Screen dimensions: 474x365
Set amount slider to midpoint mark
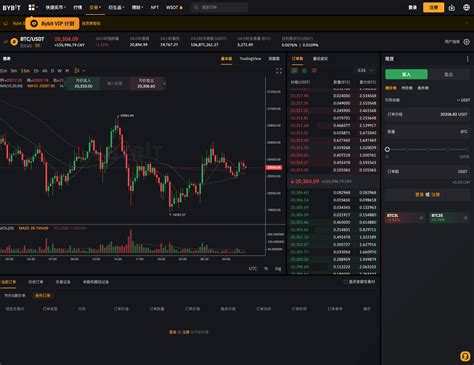[x=427, y=149]
